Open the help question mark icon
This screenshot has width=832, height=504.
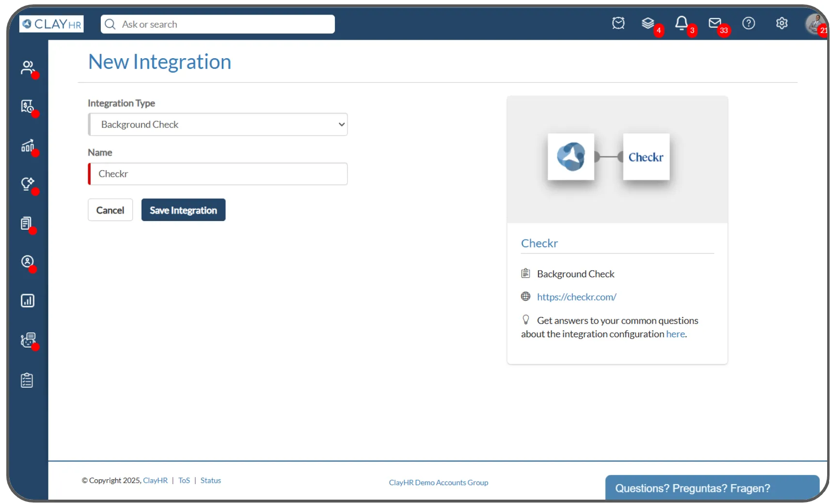749,23
